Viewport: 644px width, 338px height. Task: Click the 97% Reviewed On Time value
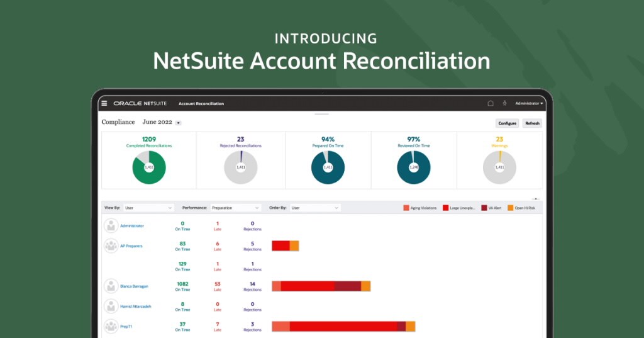point(414,139)
